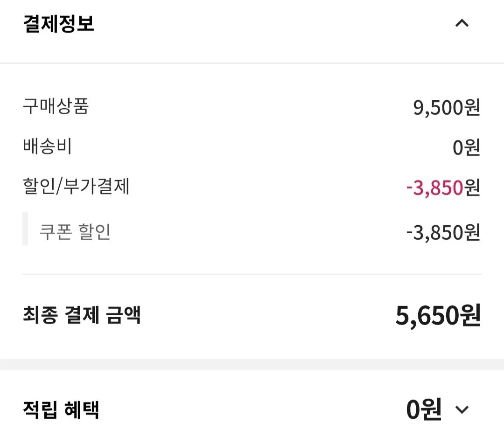
Task: Collapse the 결제정보 payment information section
Action: tap(462, 23)
